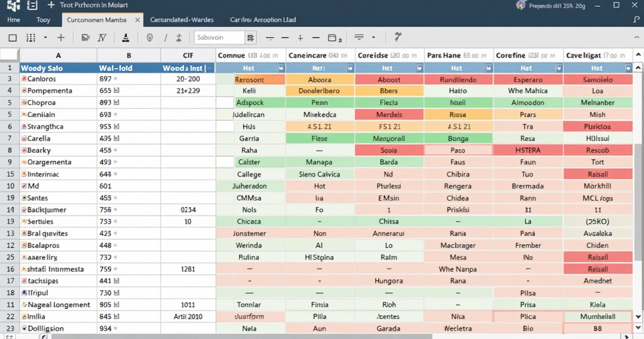644x339 pixels.
Task: Click the Home menu item
Action: [x=15, y=20]
